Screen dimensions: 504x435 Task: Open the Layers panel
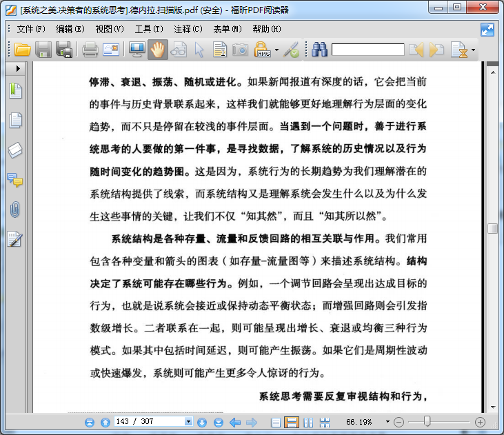(15, 150)
